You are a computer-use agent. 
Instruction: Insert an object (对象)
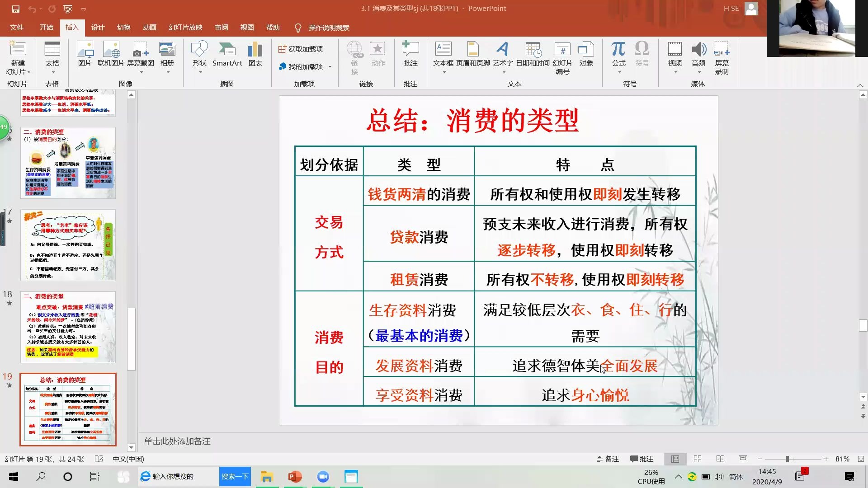[x=586, y=54]
